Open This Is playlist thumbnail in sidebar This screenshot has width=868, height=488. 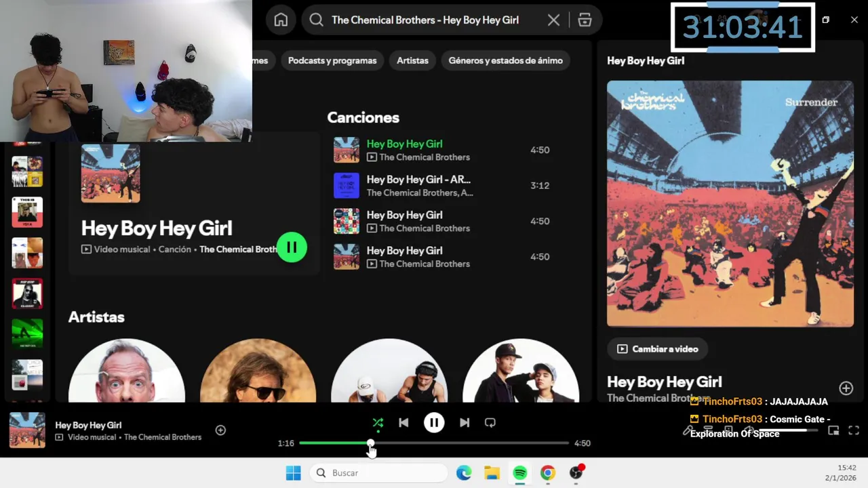27,212
